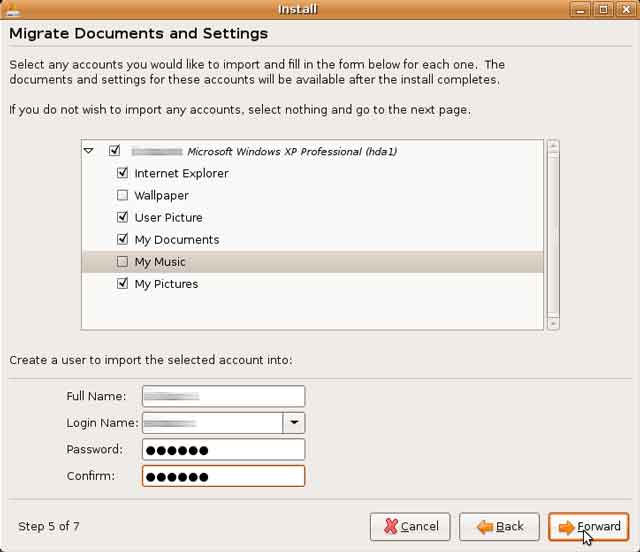Check the My Music checkbox
The width and height of the screenshot is (640, 552).
coord(123,262)
